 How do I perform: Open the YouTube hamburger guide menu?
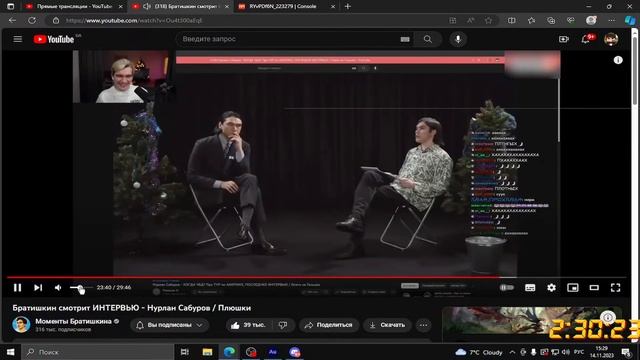point(18,39)
